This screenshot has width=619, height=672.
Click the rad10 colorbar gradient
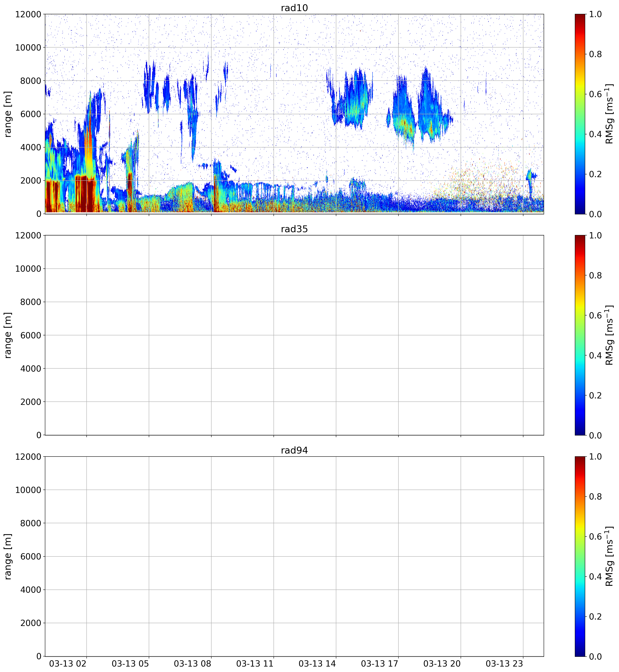[580, 114]
